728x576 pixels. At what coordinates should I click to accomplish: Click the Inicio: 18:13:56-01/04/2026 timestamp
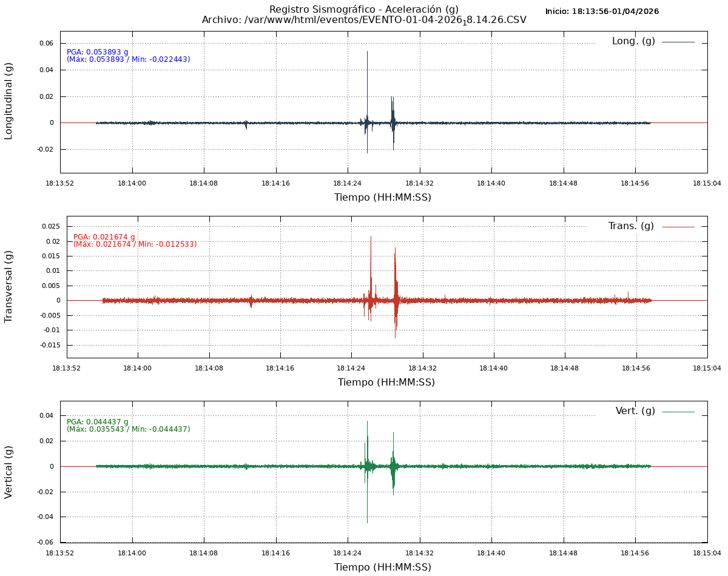click(602, 12)
